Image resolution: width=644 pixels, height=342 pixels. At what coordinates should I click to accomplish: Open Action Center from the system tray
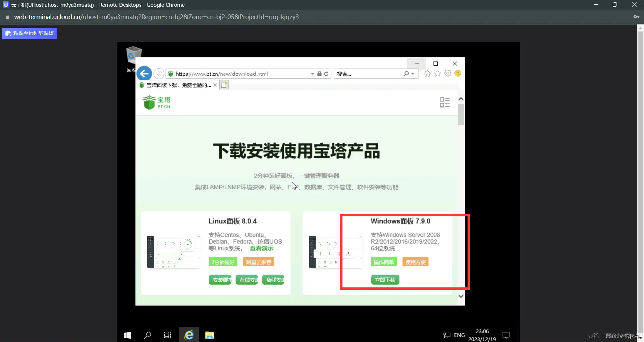[x=506, y=335]
